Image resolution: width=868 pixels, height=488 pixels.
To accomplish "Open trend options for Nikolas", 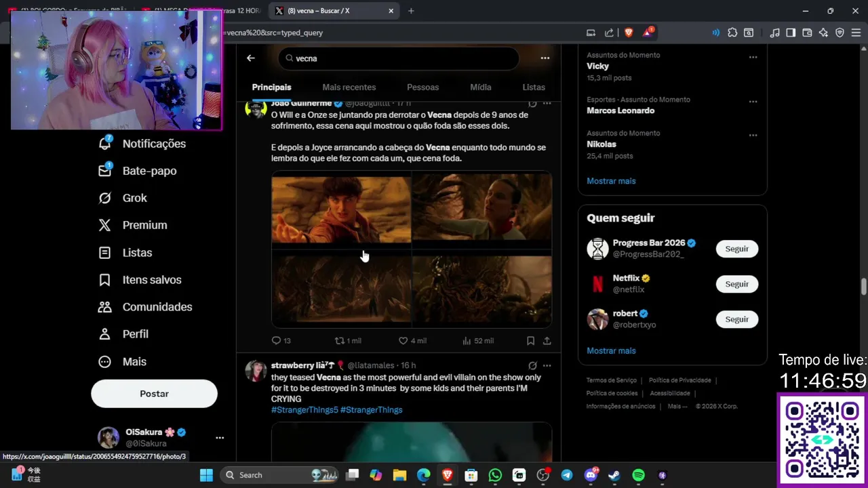I will [x=753, y=135].
